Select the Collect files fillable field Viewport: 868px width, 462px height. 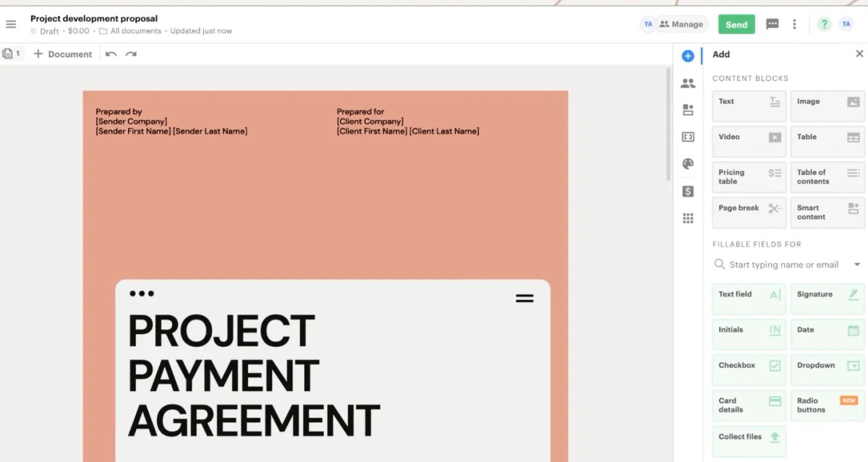point(749,441)
